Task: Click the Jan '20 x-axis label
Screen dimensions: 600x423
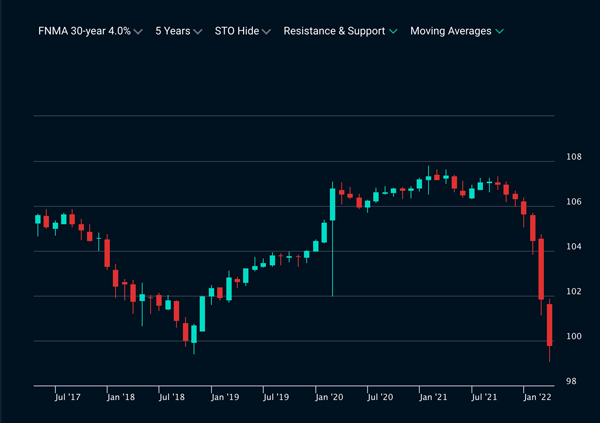Action: click(x=329, y=397)
